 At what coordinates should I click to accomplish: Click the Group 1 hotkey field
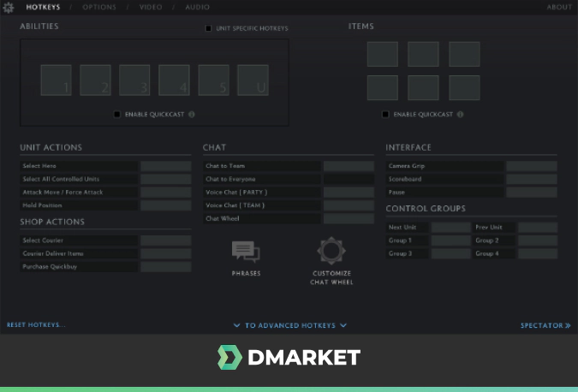[x=450, y=241]
